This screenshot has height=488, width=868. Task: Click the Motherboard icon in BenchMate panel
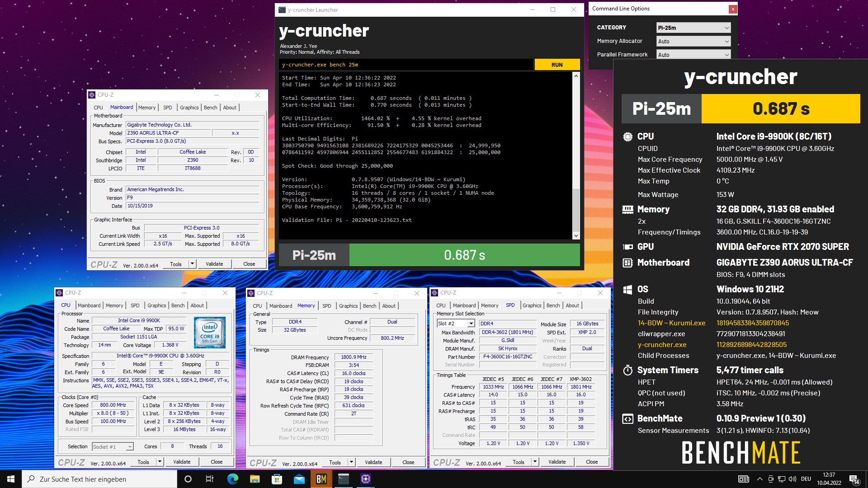(627, 263)
